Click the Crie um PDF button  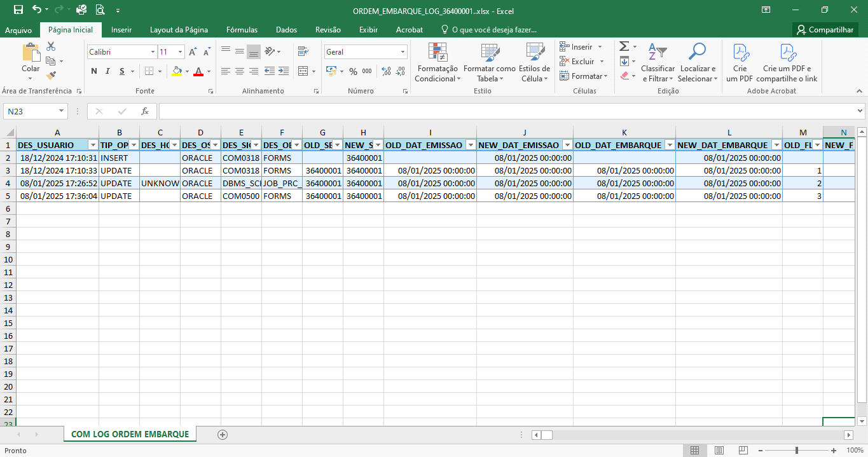tap(740, 62)
